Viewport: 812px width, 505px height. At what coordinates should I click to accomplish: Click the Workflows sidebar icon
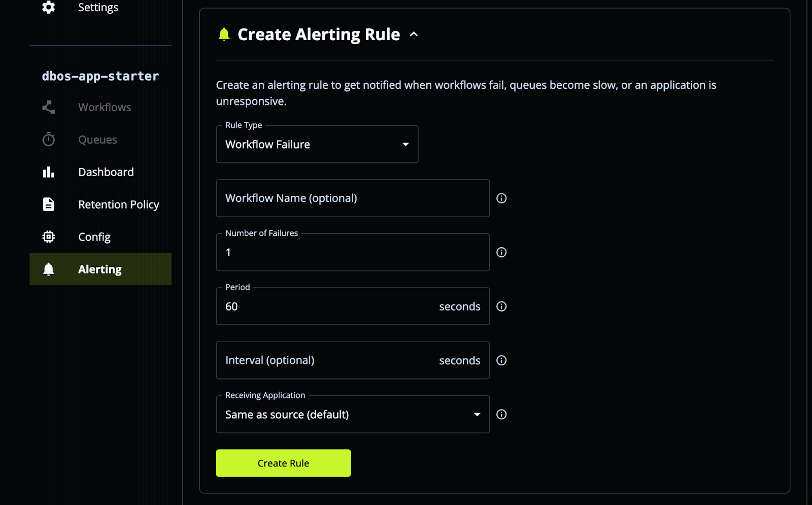pyautogui.click(x=48, y=107)
